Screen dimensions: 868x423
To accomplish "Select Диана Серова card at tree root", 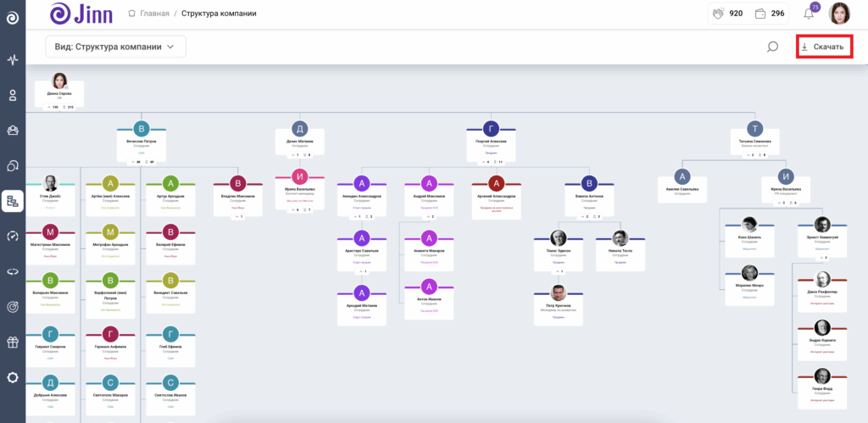I will (x=59, y=91).
